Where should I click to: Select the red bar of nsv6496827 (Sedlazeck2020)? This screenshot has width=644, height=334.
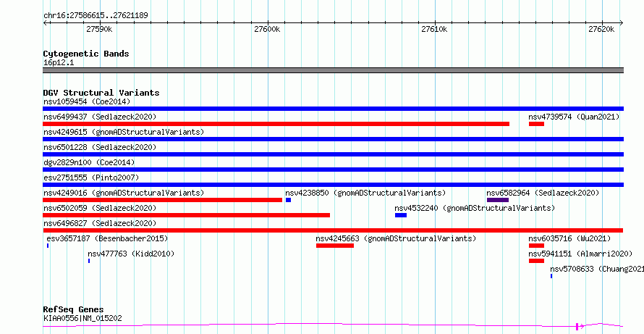point(333,230)
